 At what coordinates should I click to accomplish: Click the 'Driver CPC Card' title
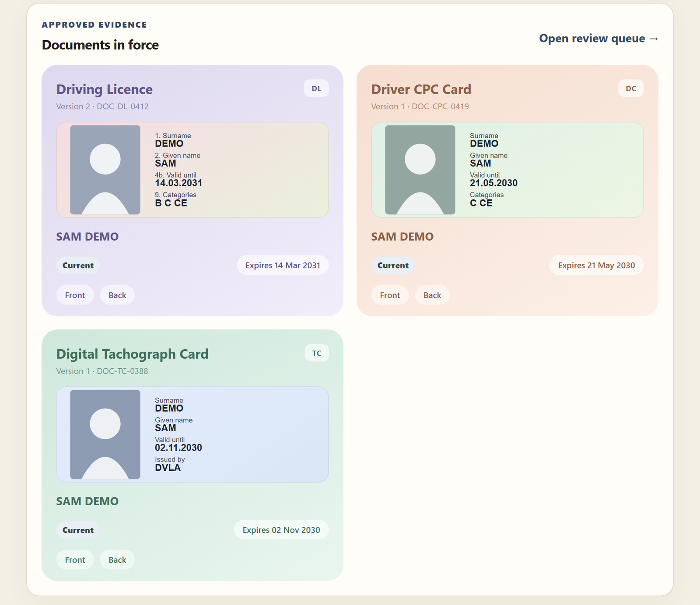pos(421,89)
